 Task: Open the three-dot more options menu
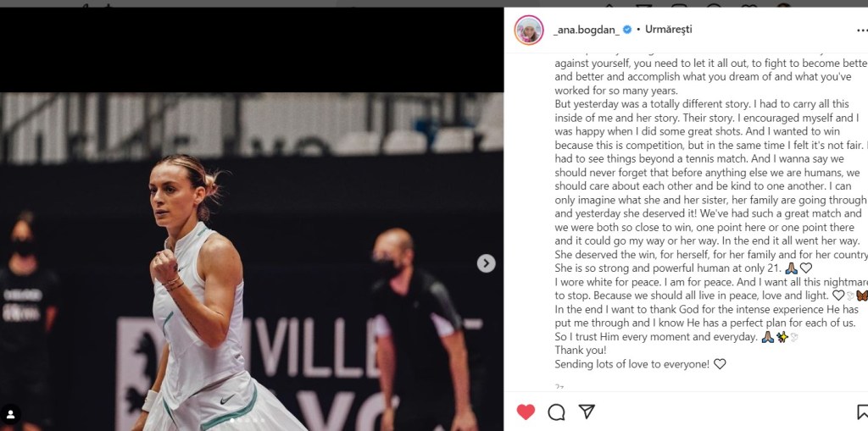(862, 30)
